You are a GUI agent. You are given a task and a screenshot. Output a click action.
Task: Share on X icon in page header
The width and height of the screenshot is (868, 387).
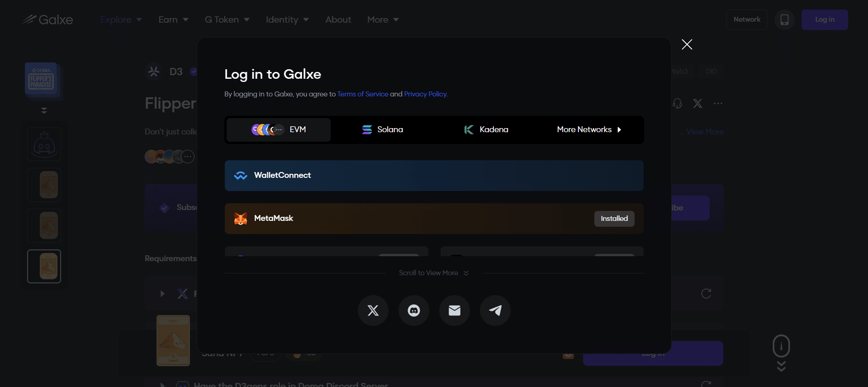(x=697, y=104)
